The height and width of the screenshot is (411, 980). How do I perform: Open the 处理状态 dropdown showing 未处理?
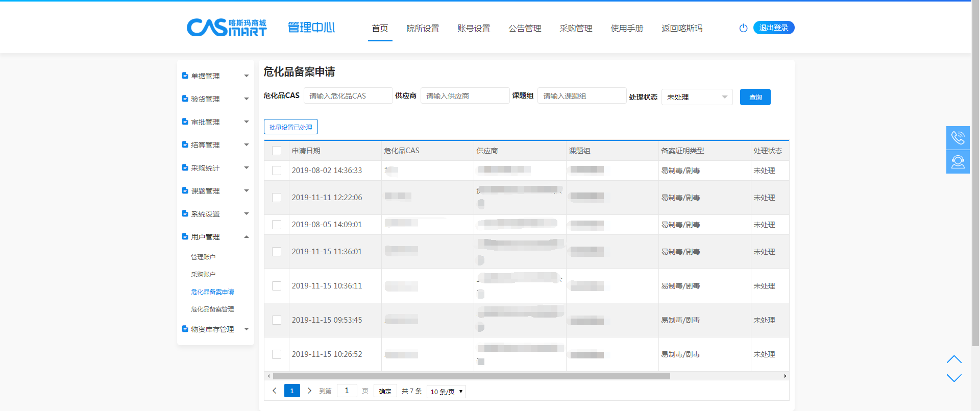point(697,97)
